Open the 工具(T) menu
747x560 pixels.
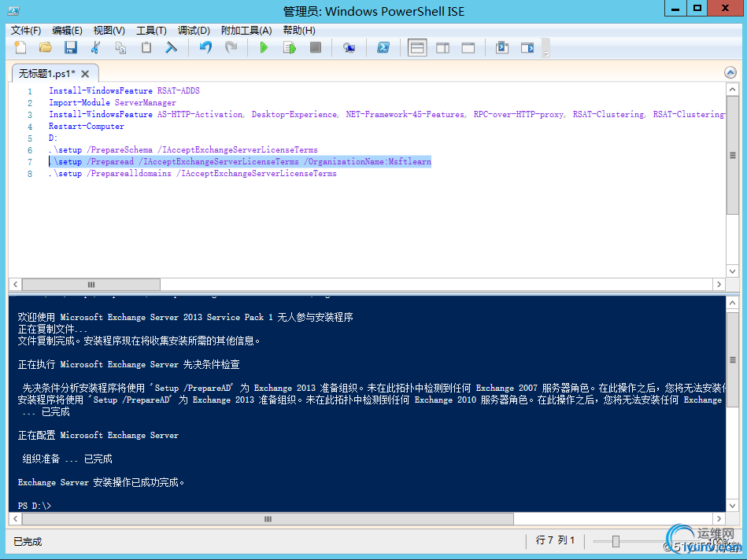151,31
